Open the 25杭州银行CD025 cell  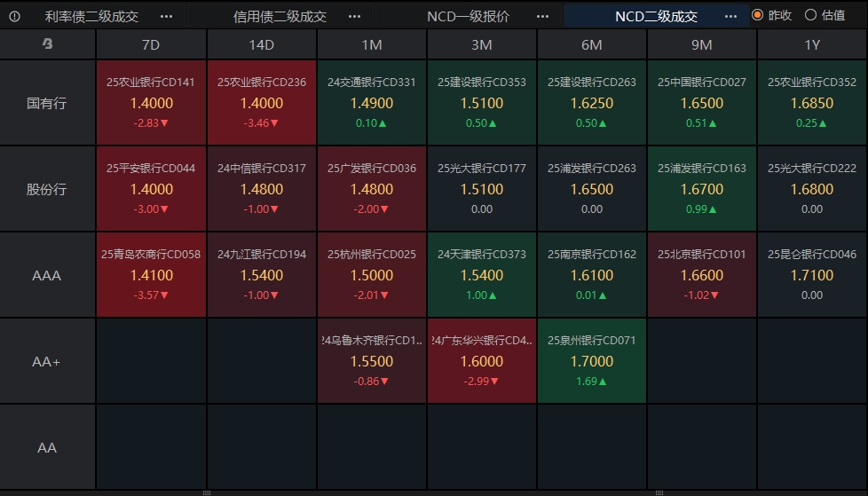372,275
